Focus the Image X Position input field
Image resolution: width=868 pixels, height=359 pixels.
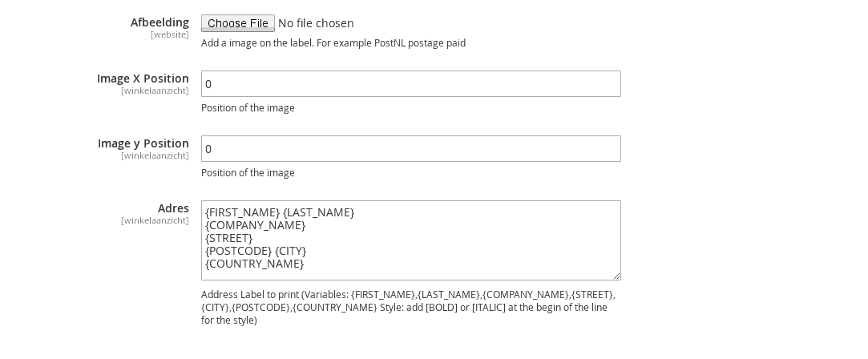coord(410,83)
